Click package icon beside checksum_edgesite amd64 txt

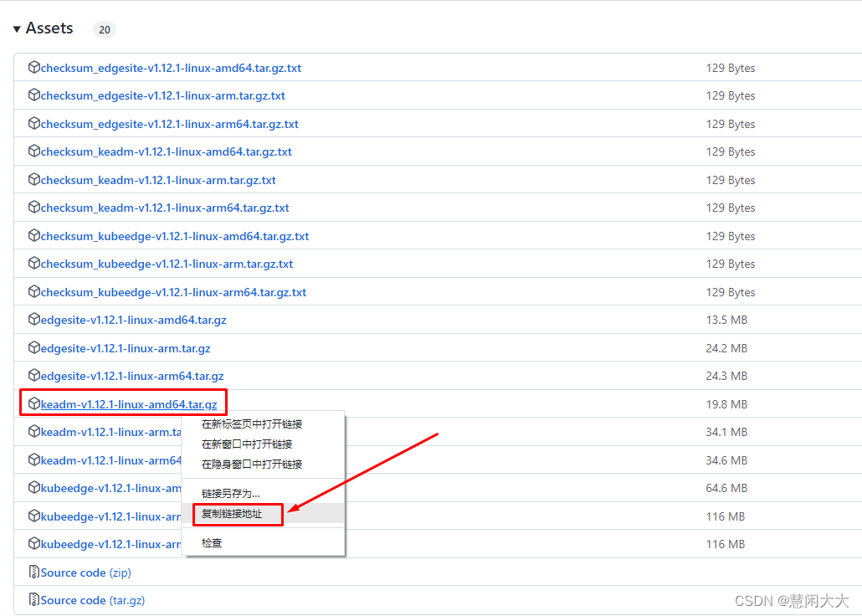34,67
